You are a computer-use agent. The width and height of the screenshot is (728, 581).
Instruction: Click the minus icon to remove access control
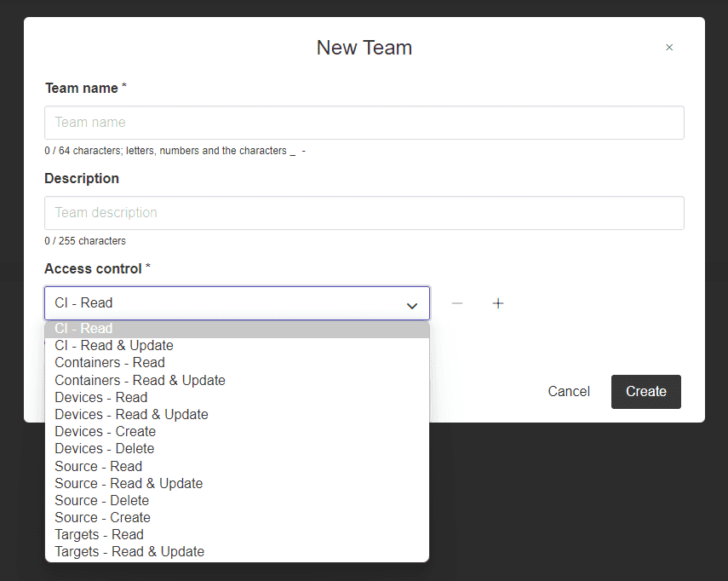pyautogui.click(x=457, y=303)
